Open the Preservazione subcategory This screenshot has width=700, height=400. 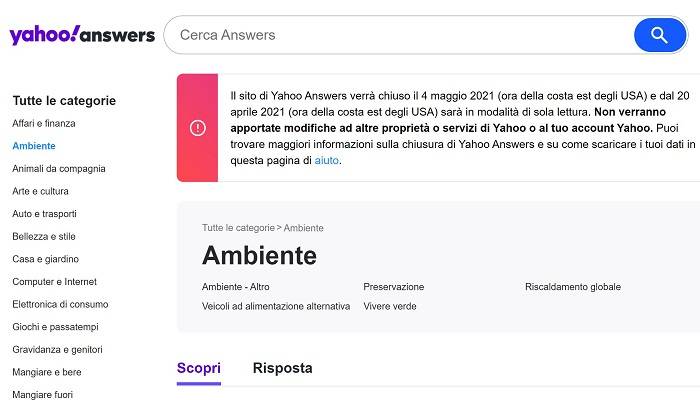(x=393, y=287)
